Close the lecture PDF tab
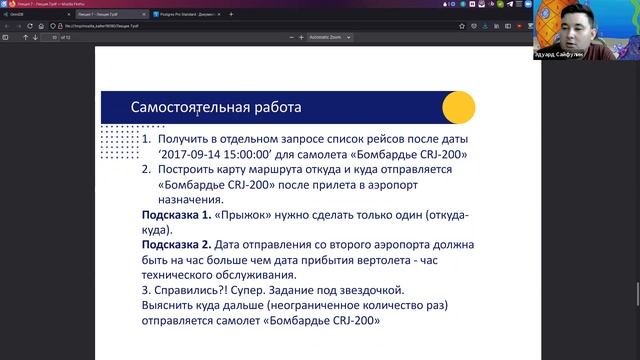The height and width of the screenshot is (360, 640). [144, 14]
